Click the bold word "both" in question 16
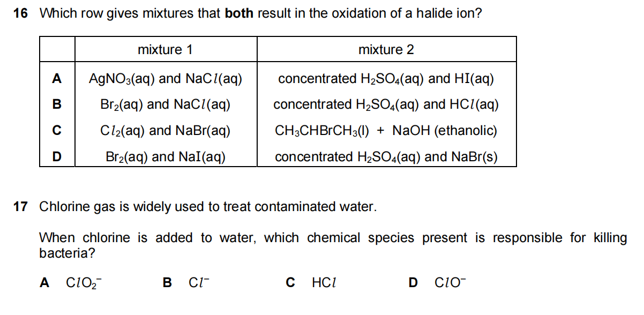Image resolution: width=644 pixels, height=315 pixels. (240, 13)
